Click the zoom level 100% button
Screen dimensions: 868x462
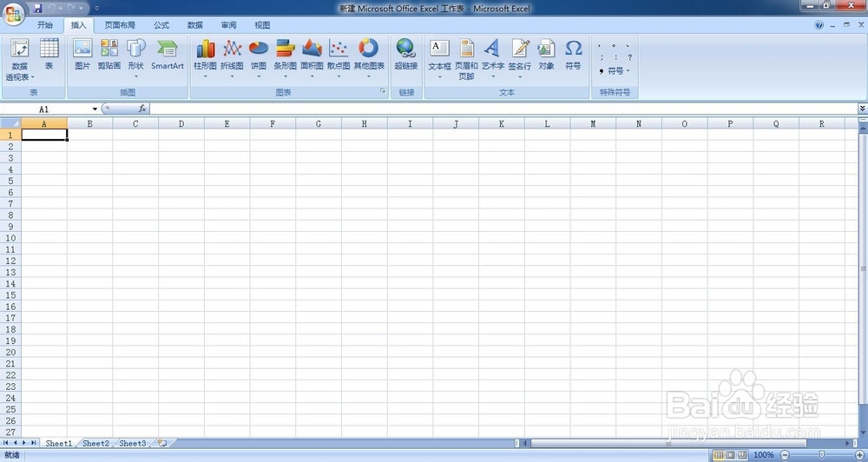(763, 455)
